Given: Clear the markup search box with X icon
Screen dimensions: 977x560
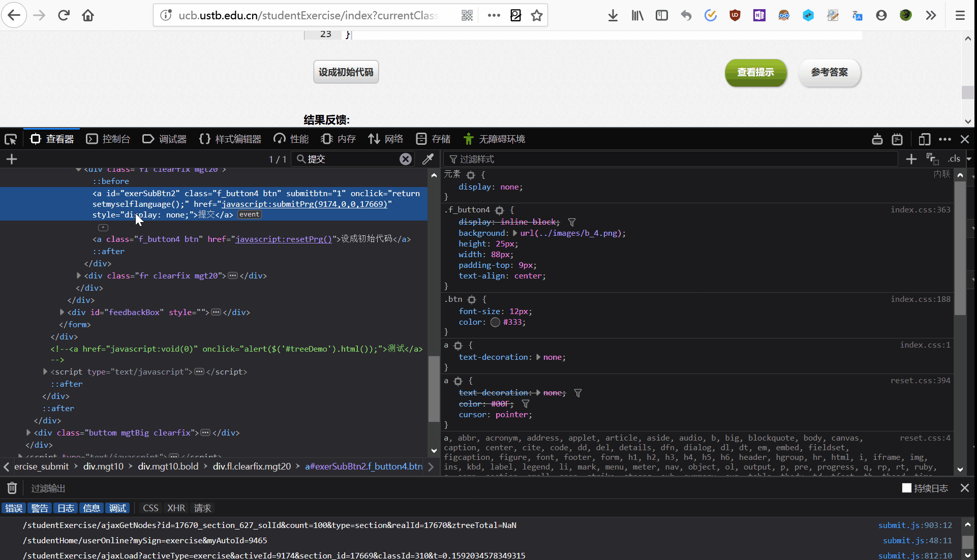Looking at the screenshot, I should coord(405,159).
